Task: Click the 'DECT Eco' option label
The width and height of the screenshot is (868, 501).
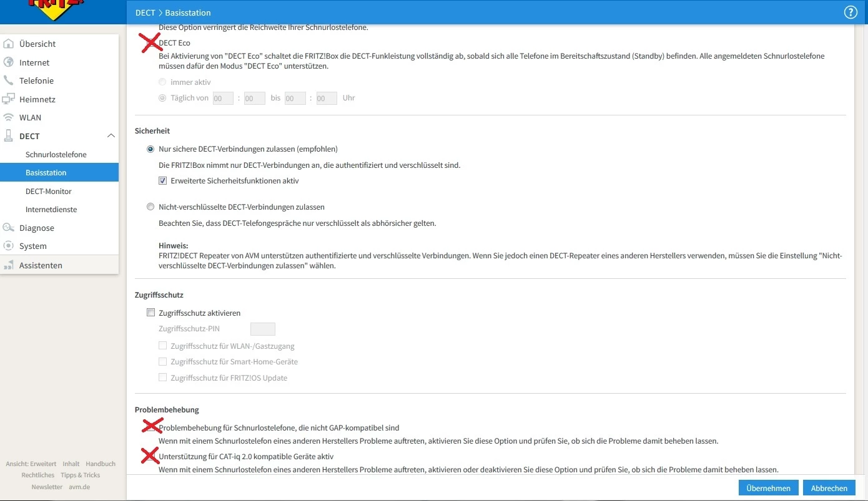Action: pyautogui.click(x=174, y=43)
